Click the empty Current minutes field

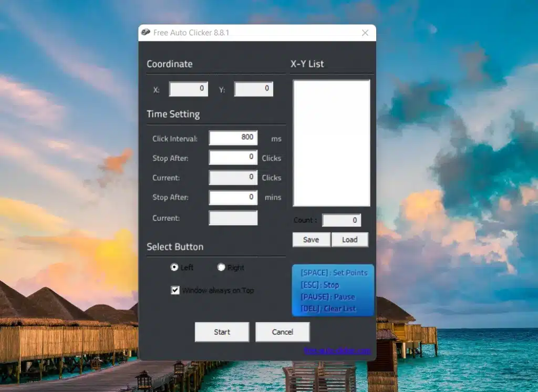[233, 218]
